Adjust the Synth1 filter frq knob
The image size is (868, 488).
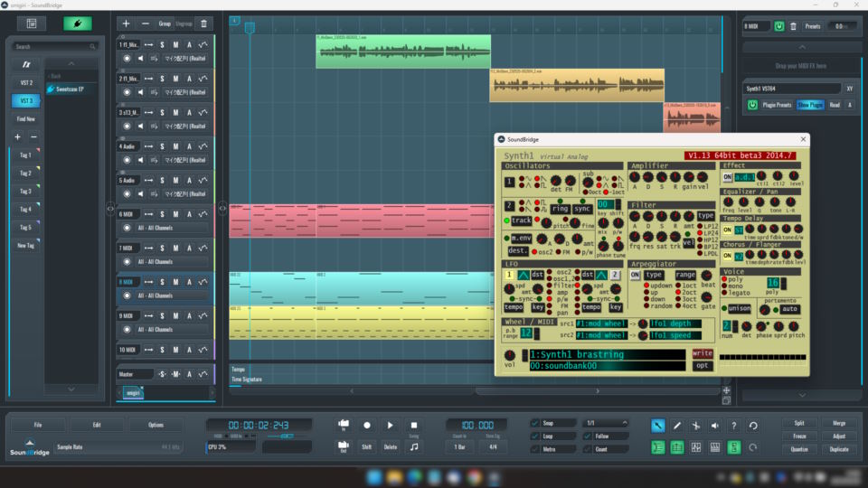(635, 236)
